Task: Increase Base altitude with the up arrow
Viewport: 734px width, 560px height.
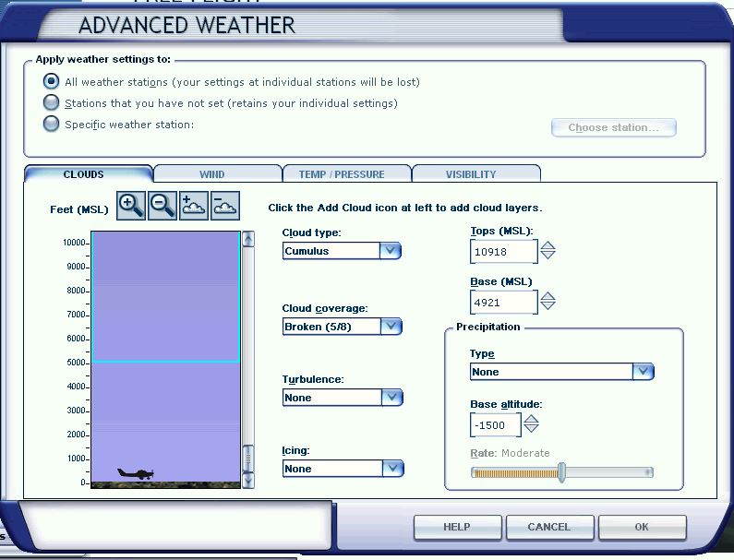Action: pyautogui.click(x=531, y=419)
